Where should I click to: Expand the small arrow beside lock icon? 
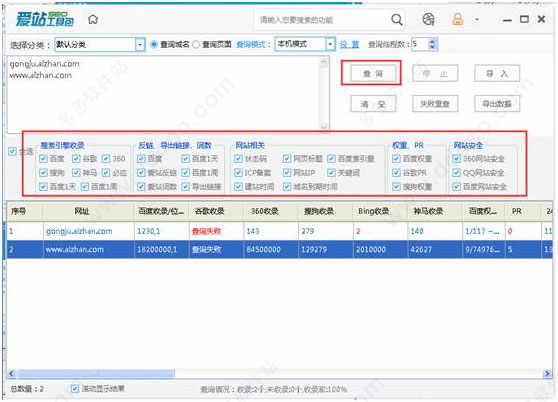coord(477,19)
